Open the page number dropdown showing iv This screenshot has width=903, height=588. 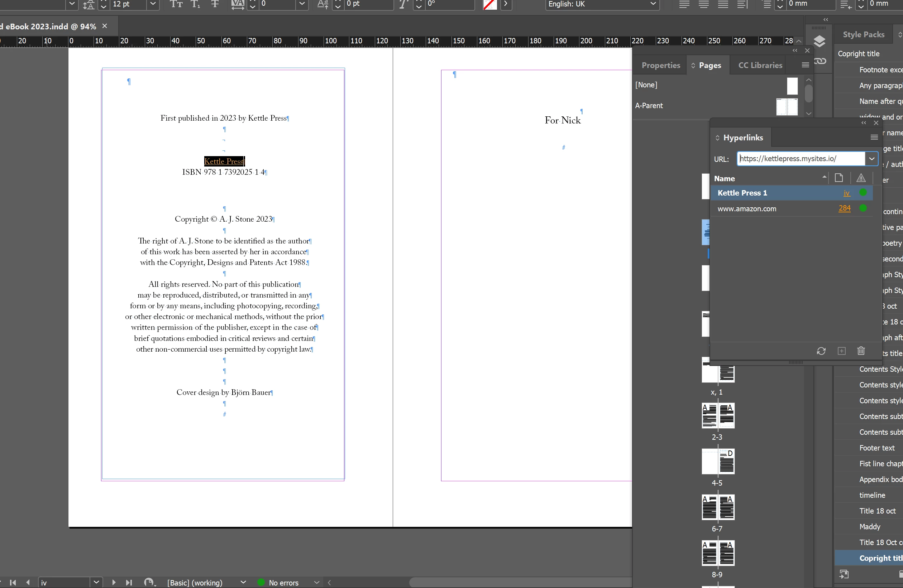tap(96, 582)
